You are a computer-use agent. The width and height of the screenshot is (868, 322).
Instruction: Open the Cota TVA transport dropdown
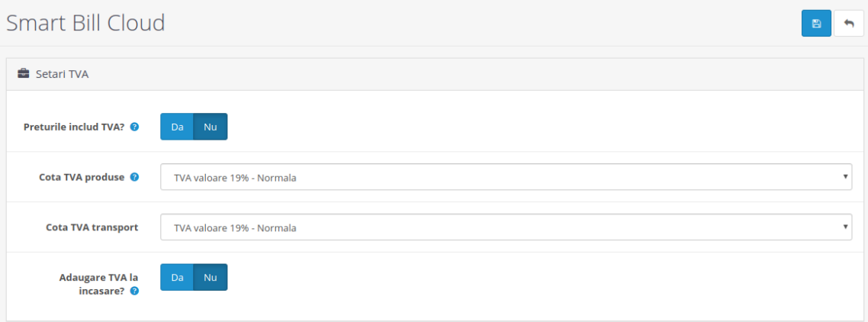(x=496, y=227)
